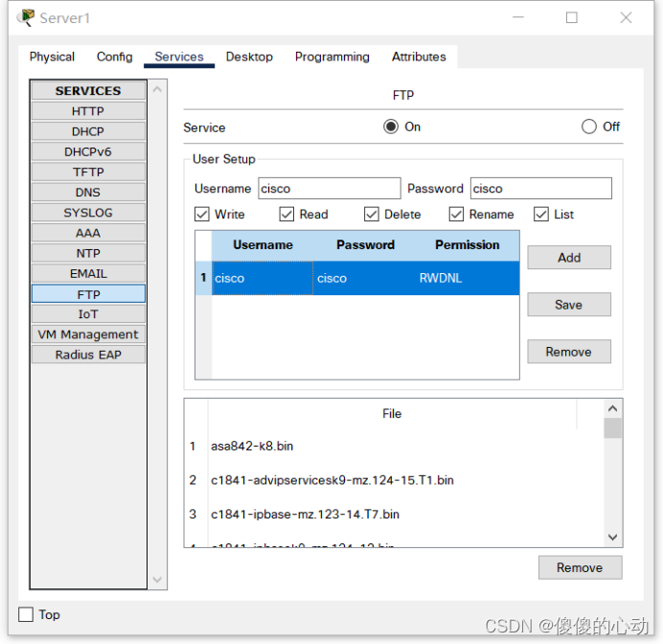Click services list scroll up arrow
Image resolution: width=663 pixels, height=644 pixels.
[x=157, y=89]
